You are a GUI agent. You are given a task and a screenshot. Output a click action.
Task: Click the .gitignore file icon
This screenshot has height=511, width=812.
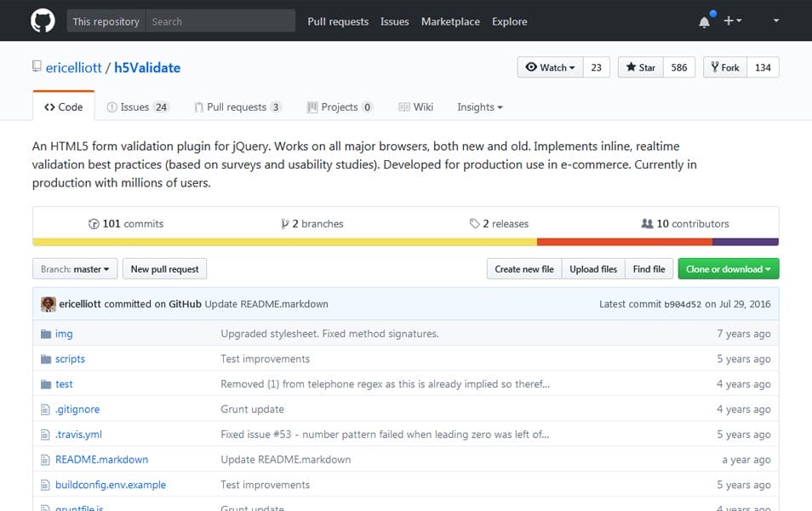click(x=46, y=410)
